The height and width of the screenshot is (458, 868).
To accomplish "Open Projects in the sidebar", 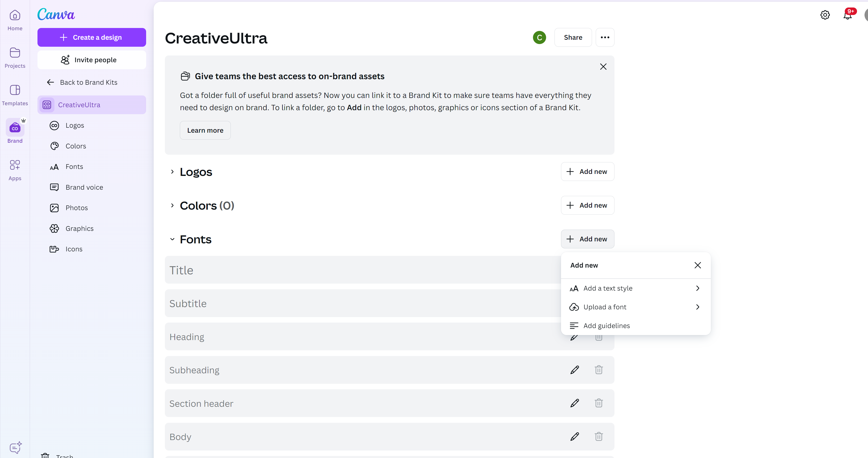I will pyautogui.click(x=15, y=58).
